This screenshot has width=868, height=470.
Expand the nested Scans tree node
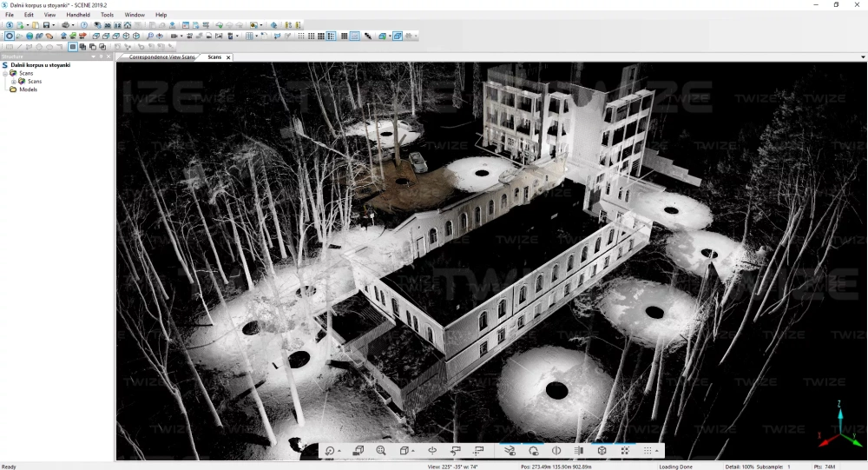(14, 82)
